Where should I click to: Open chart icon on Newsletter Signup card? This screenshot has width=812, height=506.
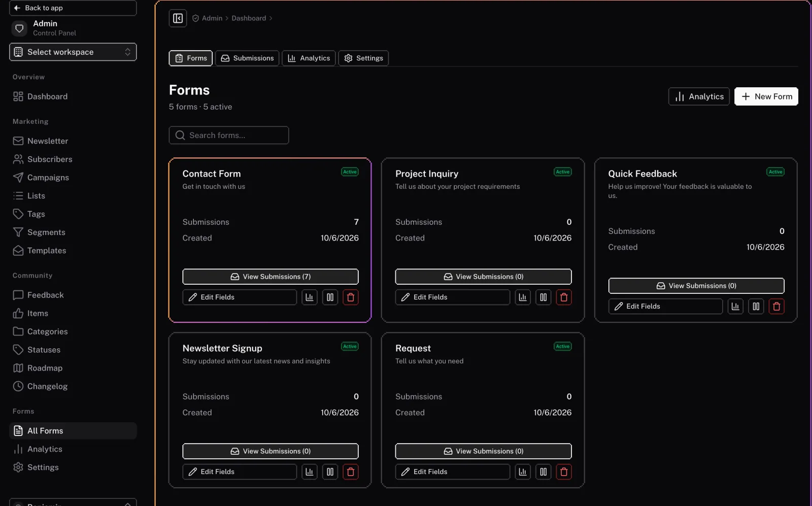310,472
